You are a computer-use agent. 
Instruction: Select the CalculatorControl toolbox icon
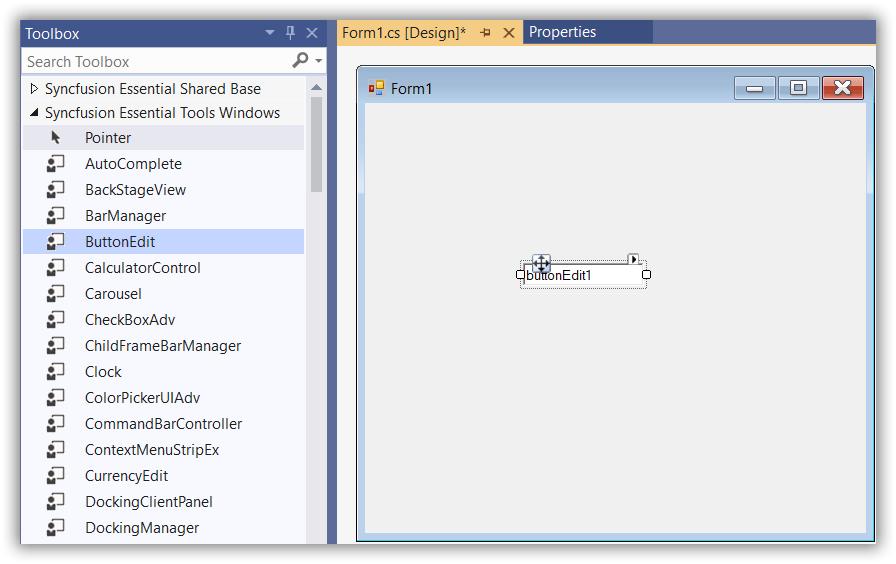55,268
